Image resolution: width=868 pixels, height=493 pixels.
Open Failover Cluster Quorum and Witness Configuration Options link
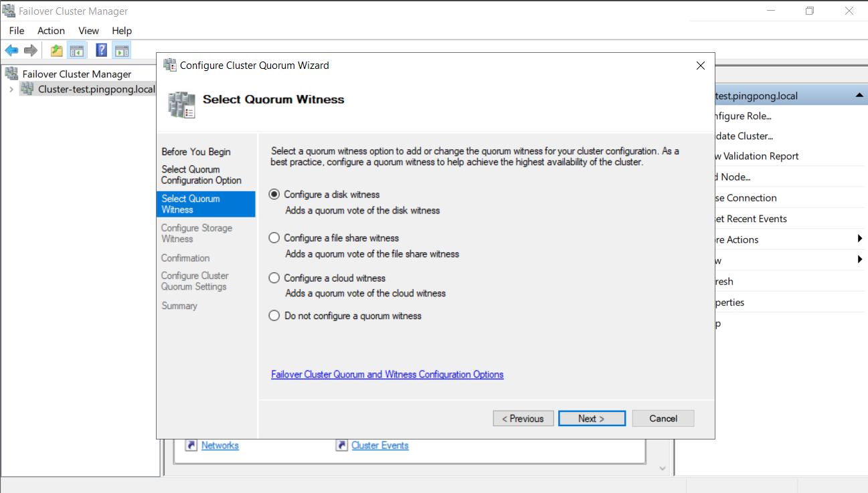click(387, 375)
